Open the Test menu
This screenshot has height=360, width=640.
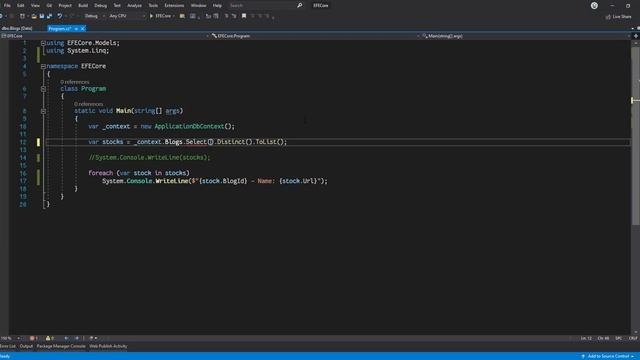117,5
